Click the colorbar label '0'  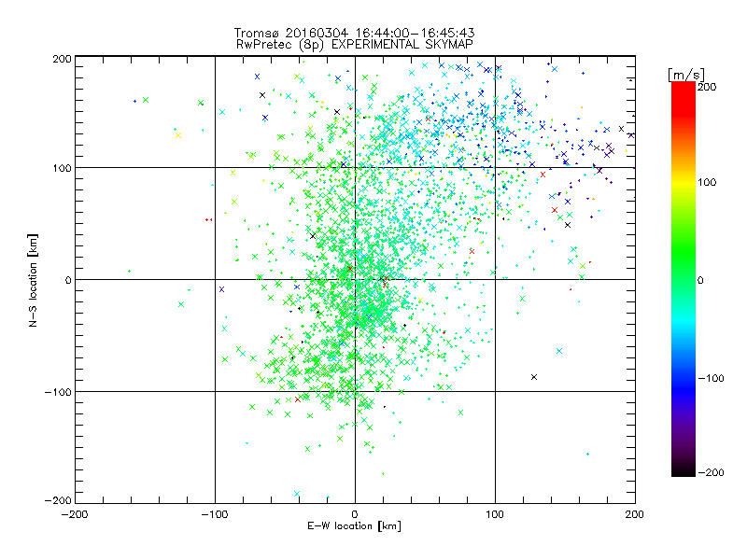click(700, 280)
